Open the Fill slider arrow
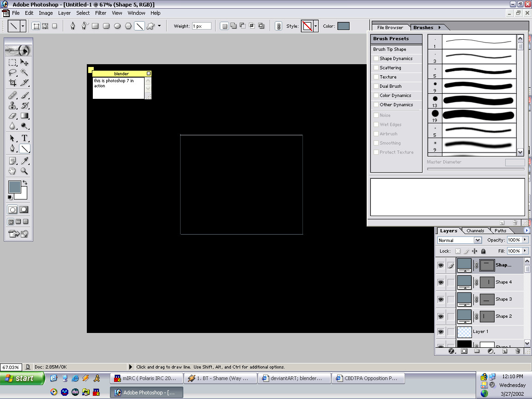This screenshot has height=399, width=532. pos(525,251)
